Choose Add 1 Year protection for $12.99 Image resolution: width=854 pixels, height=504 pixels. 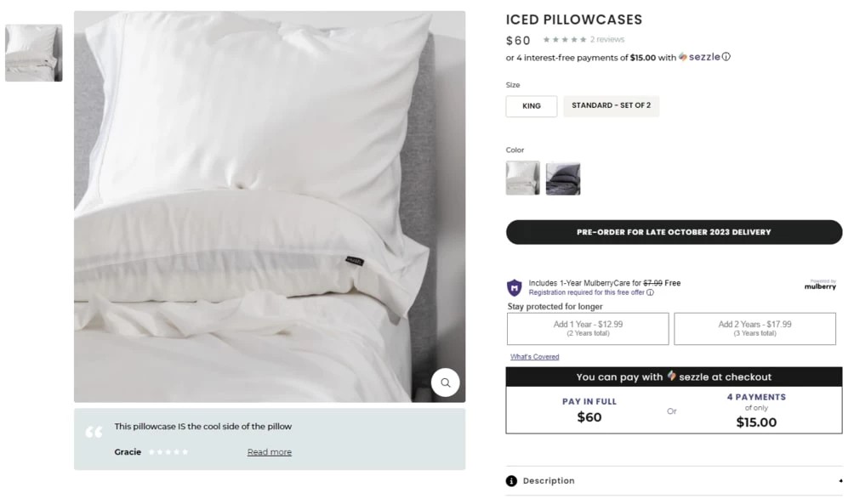pos(588,328)
